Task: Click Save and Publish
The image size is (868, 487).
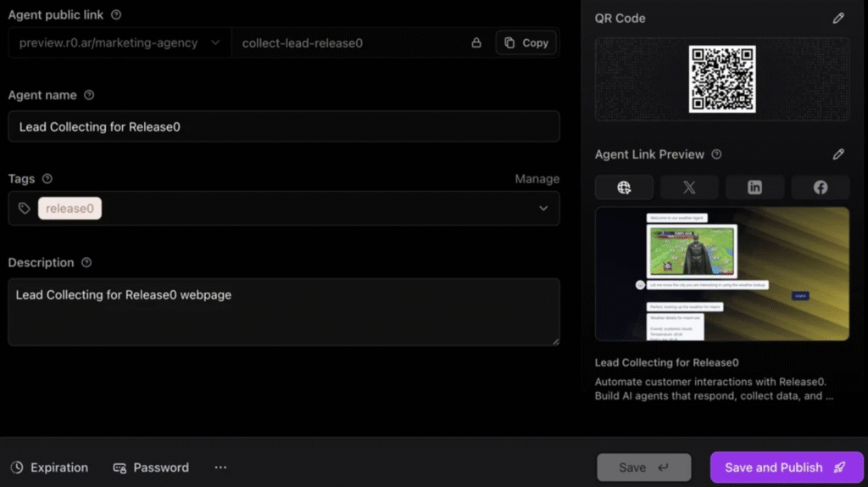Action: click(x=787, y=467)
